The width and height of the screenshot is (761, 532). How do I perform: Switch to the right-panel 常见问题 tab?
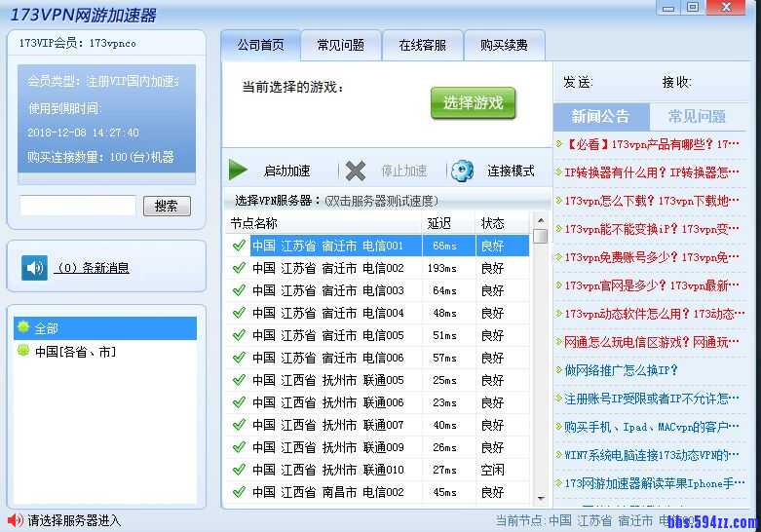tap(697, 117)
